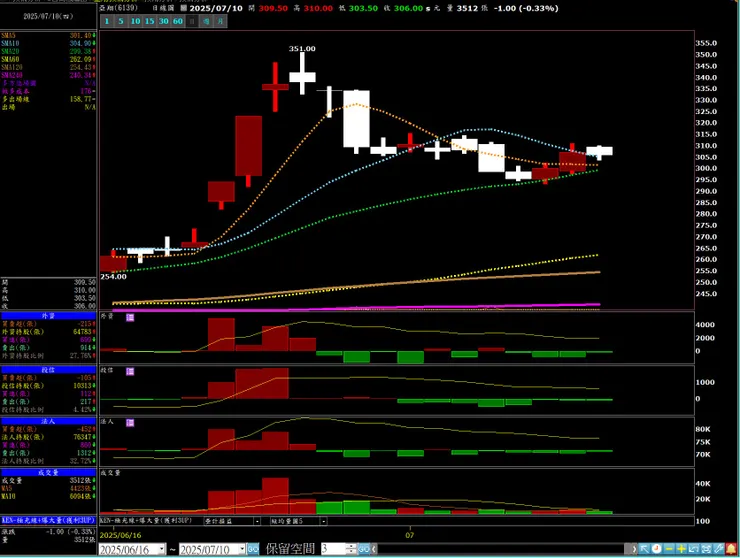Image resolution: width=740 pixels, height=558 pixels.
Task: Click the GO button next to the 保留空間 field
Action: (x=364, y=549)
